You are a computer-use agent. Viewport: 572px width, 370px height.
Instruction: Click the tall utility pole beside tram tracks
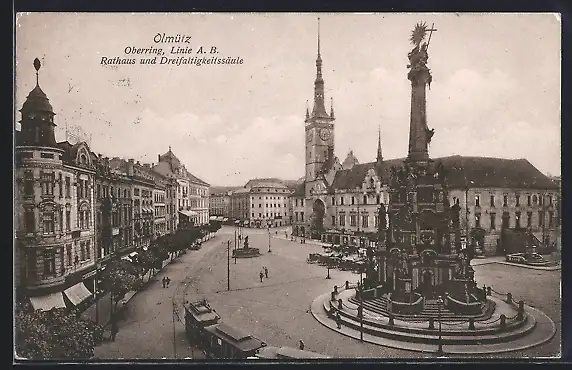pos(229,265)
